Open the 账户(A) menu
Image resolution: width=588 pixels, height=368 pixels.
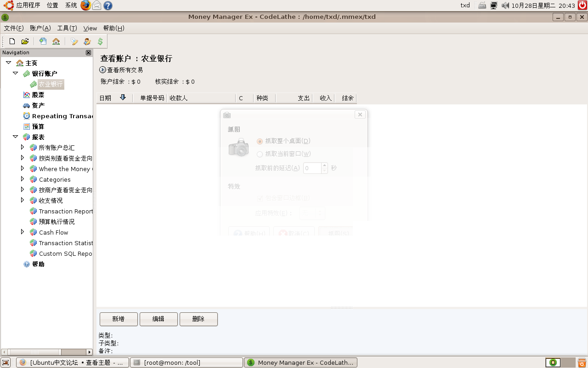tap(40, 28)
